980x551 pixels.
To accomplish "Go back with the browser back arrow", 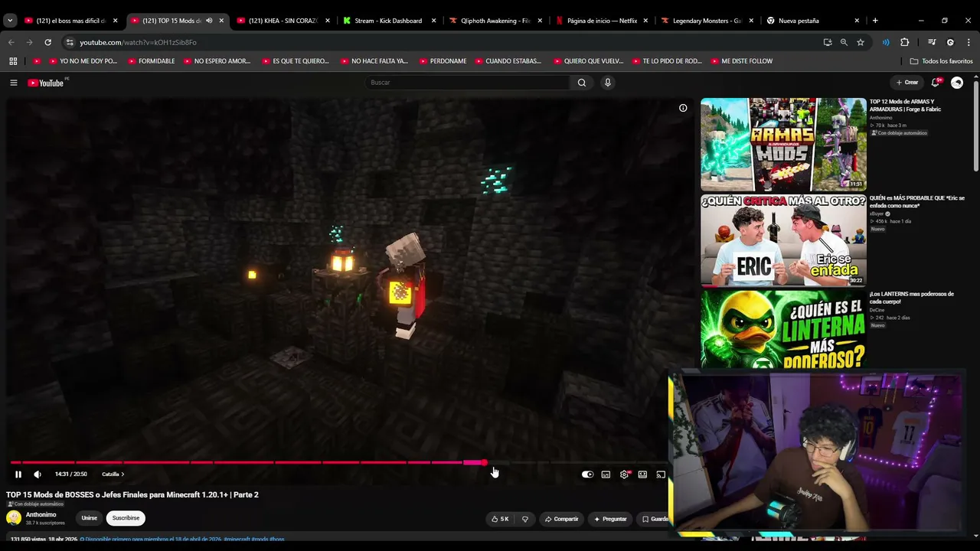I will (11, 43).
